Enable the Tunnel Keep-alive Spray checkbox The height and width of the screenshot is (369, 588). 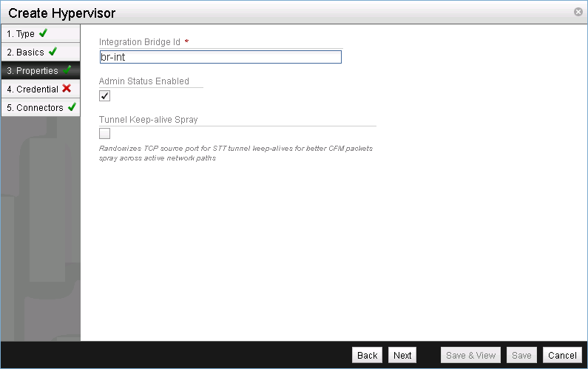(104, 134)
